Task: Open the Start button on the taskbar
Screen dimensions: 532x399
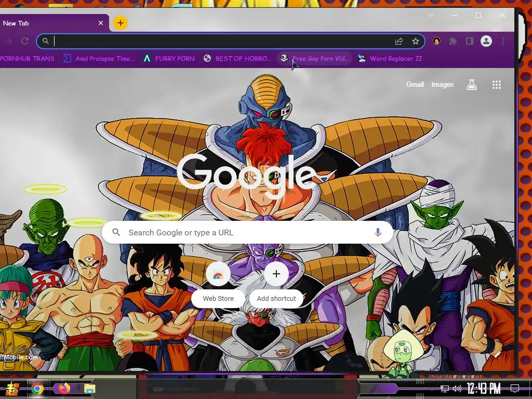Action: [x=12, y=389]
